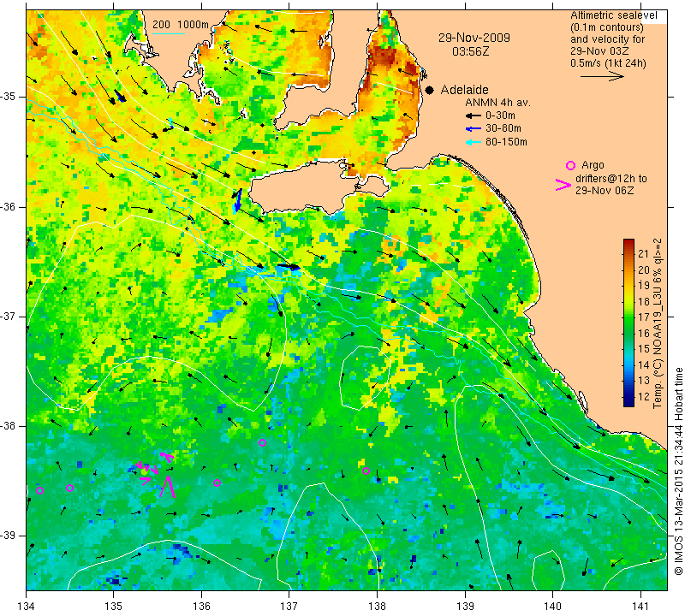Click the velocity reference arrow in legend
Screen dimensions: 685x616
click(x=602, y=76)
